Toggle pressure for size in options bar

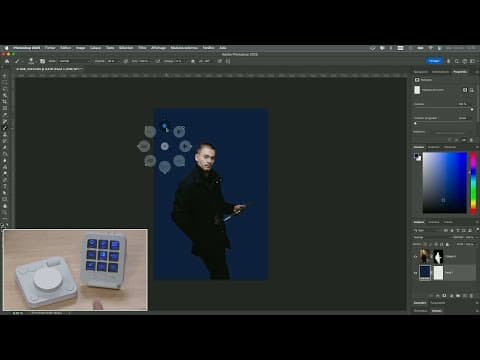(220, 61)
